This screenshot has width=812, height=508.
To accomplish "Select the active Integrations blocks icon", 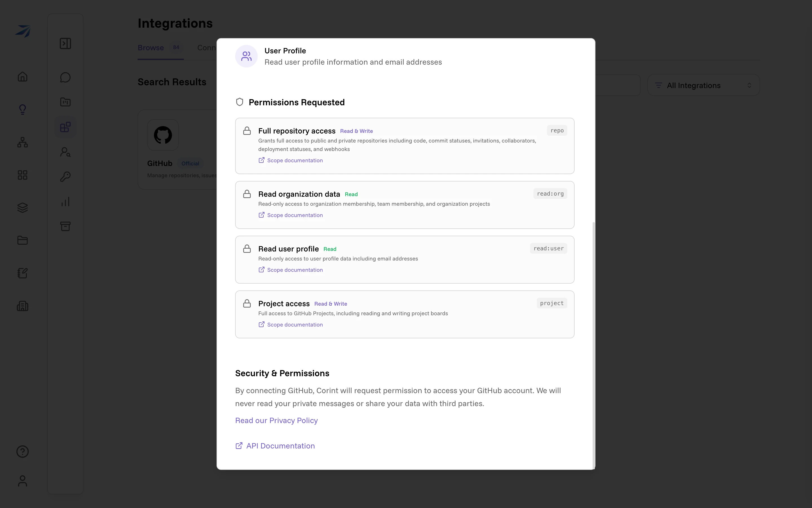I will coord(65,127).
